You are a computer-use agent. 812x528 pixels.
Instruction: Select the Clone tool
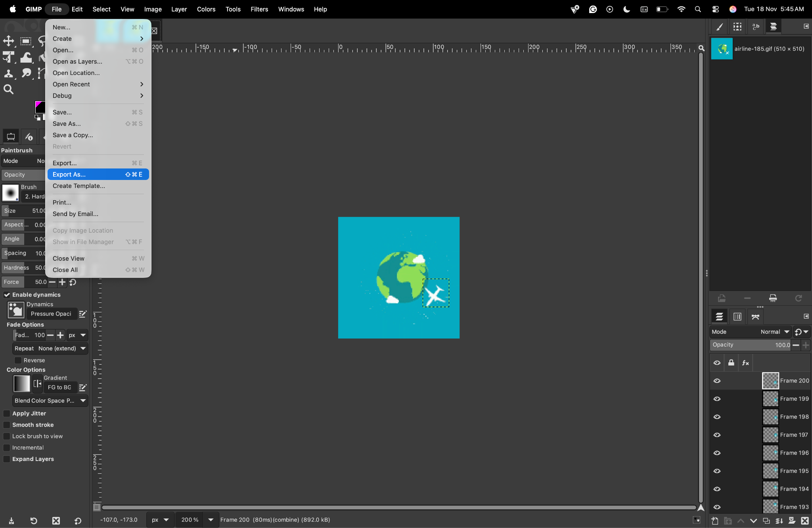pyautogui.click(x=8, y=74)
